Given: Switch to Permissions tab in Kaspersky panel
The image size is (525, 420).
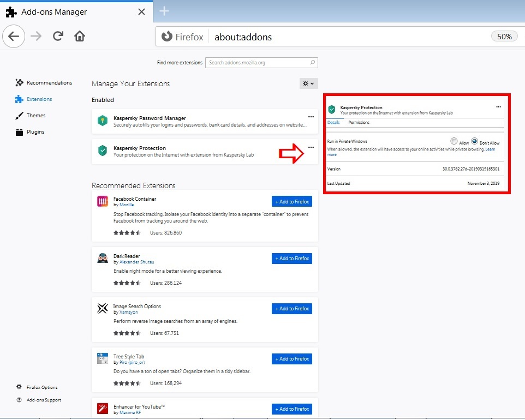Looking at the screenshot, I should 359,123.
